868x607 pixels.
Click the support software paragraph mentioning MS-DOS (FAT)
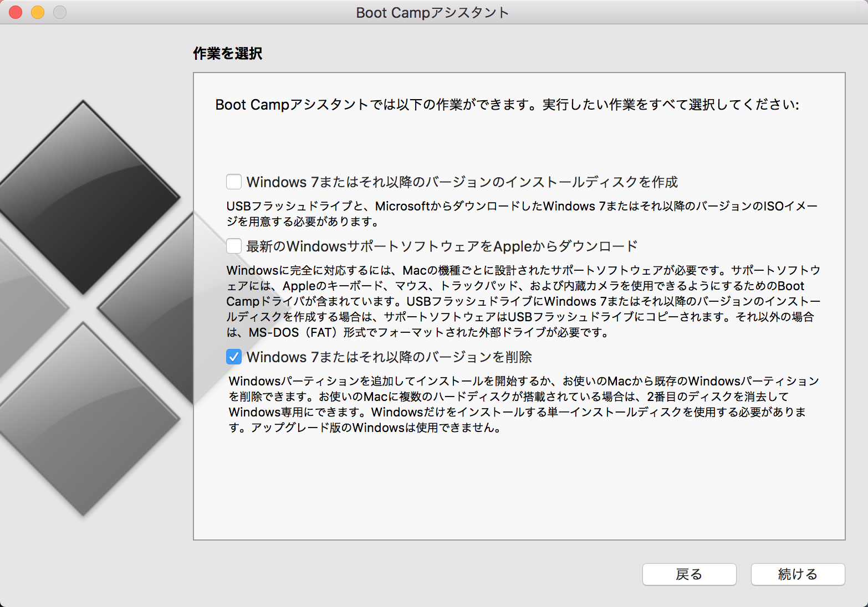[x=523, y=301]
